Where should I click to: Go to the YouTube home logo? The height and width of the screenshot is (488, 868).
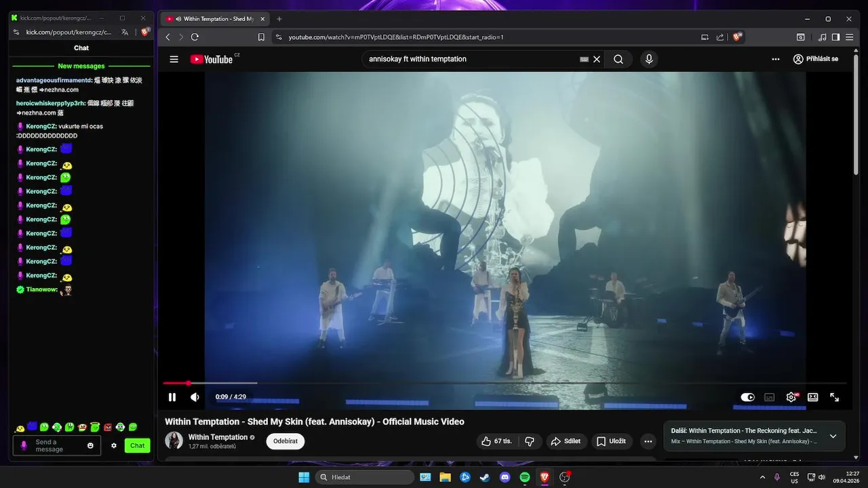[x=212, y=59]
